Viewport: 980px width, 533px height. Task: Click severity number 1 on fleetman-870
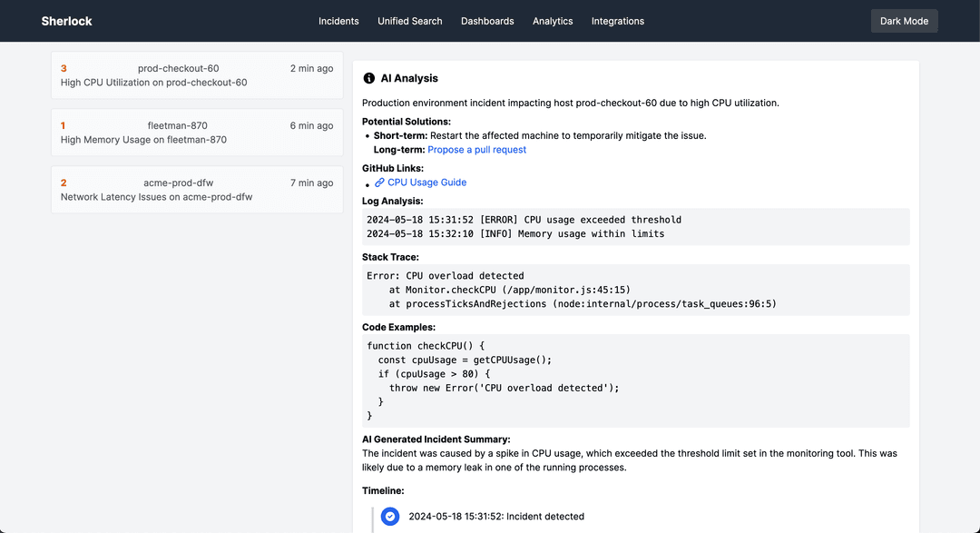point(64,125)
